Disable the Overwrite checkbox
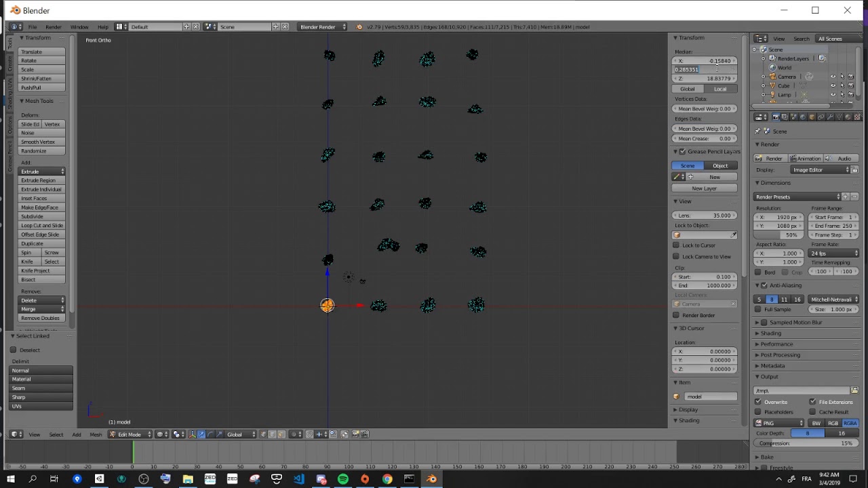The image size is (868, 488). pyautogui.click(x=758, y=402)
